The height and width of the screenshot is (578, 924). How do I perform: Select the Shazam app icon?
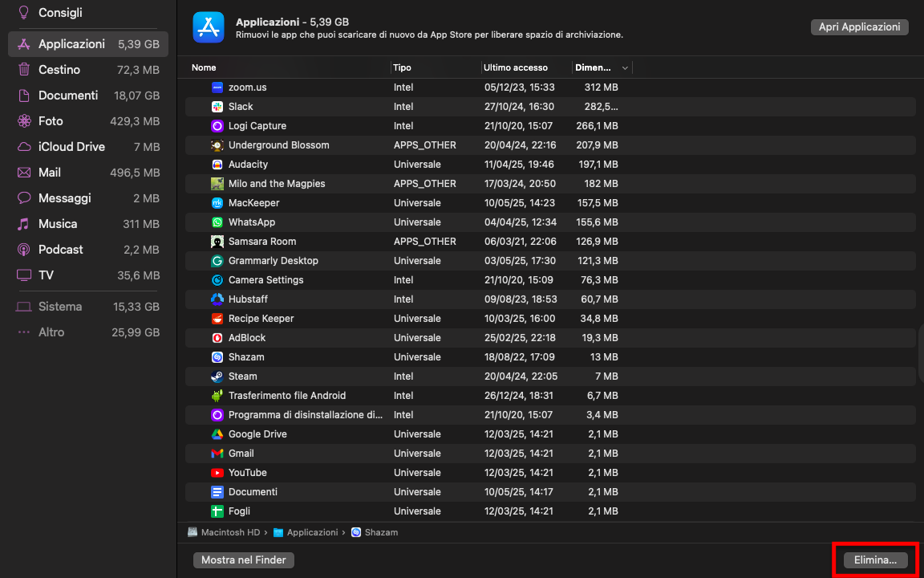pos(217,356)
